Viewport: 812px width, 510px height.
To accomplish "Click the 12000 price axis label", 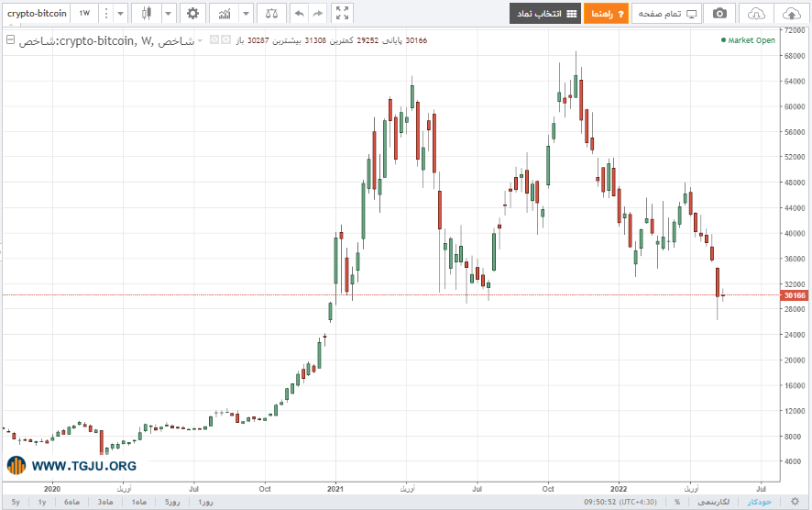I will pyautogui.click(x=795, y=411).
